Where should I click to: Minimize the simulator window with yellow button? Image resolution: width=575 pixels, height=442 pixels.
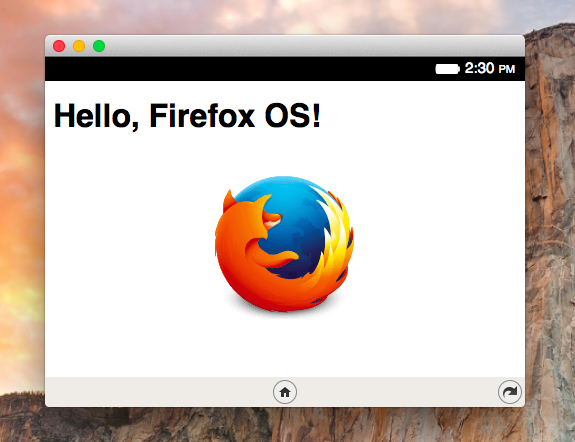(79, 46)
